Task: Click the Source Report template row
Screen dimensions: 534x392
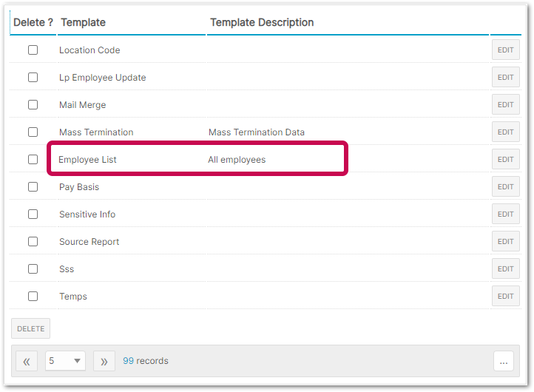Action: point(89,242)
